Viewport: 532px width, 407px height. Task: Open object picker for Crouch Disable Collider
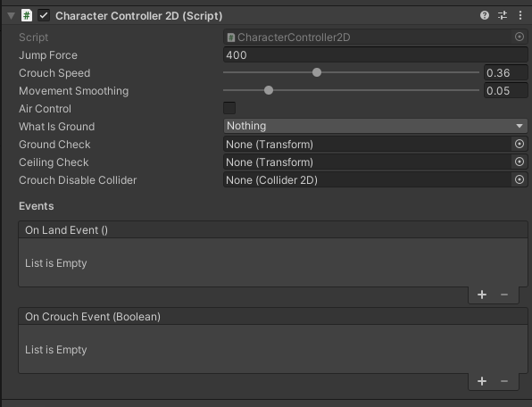click(x=520, y=179)
